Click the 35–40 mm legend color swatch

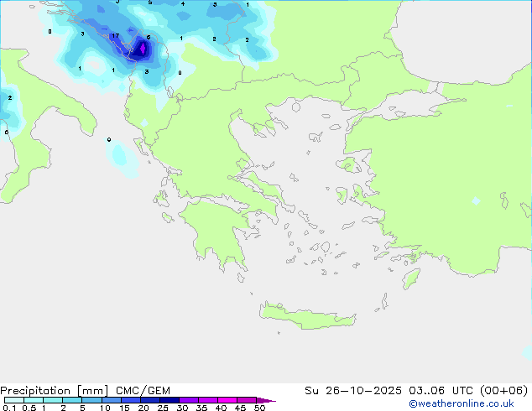pos(207,400)
